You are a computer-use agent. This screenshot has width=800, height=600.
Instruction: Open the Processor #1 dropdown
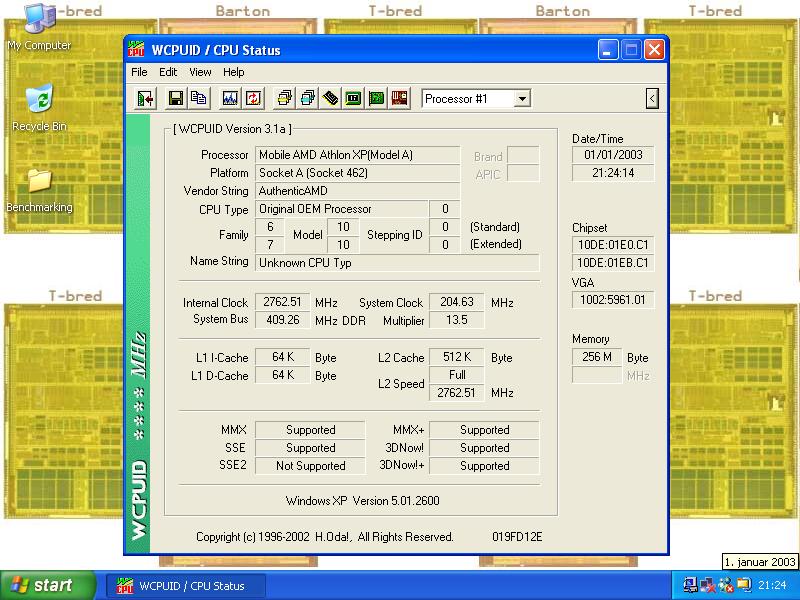click(521, 98)
